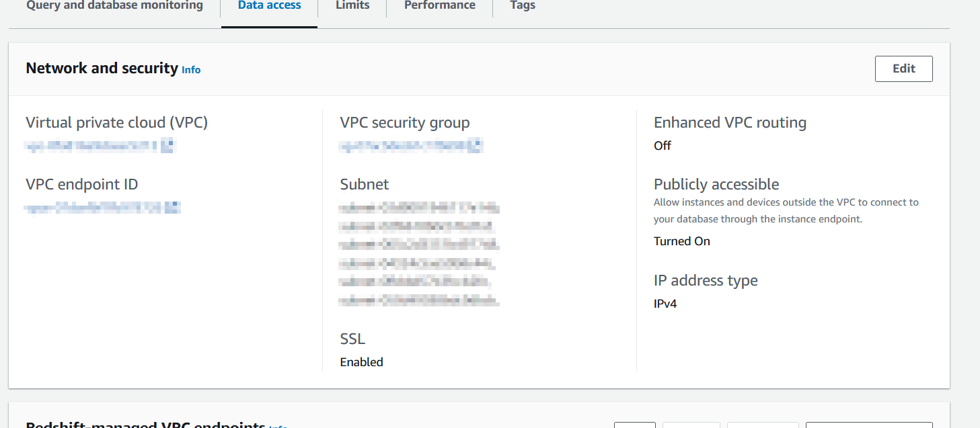Click the first subnet ID under Subnet

pyautogui.click(x=418, y=208)
